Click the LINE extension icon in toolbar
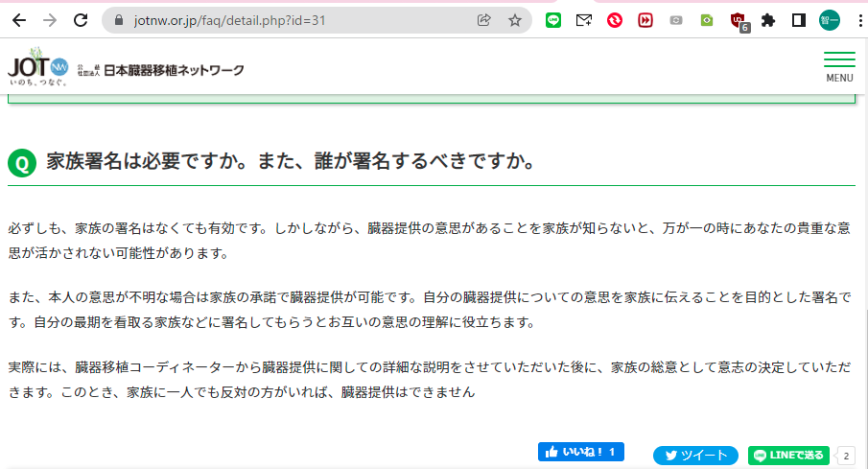The height and width of the screenshot is (469, 868). [x=553, y=20]
